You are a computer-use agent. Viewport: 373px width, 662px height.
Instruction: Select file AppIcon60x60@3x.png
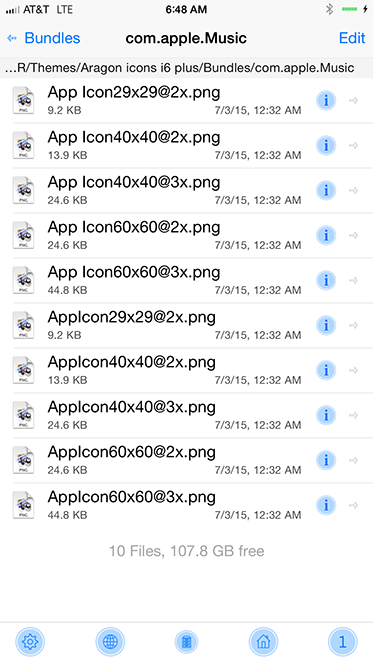186,505
